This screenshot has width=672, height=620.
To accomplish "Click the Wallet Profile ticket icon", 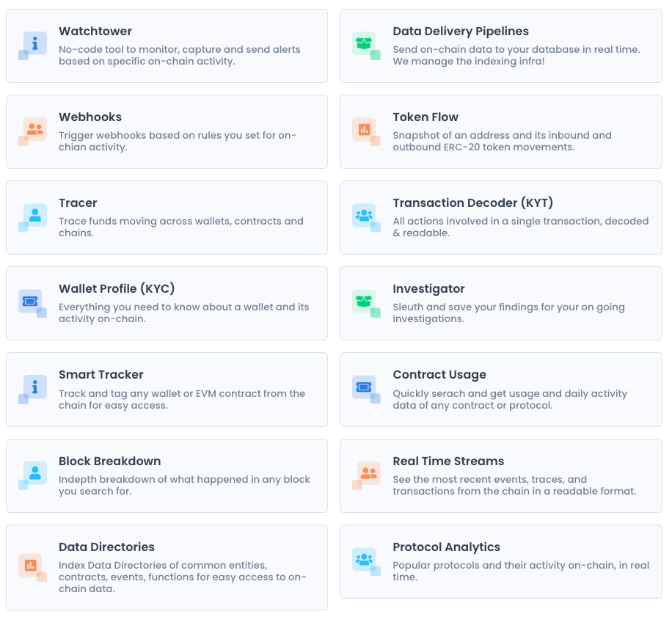I will point(31,302).
